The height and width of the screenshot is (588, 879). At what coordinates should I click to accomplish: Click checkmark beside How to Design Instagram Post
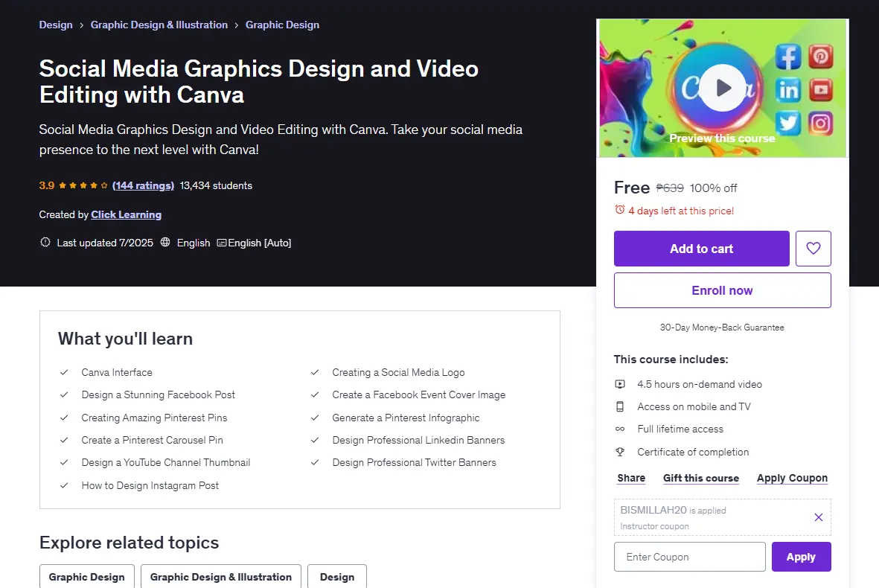(65, 485)
